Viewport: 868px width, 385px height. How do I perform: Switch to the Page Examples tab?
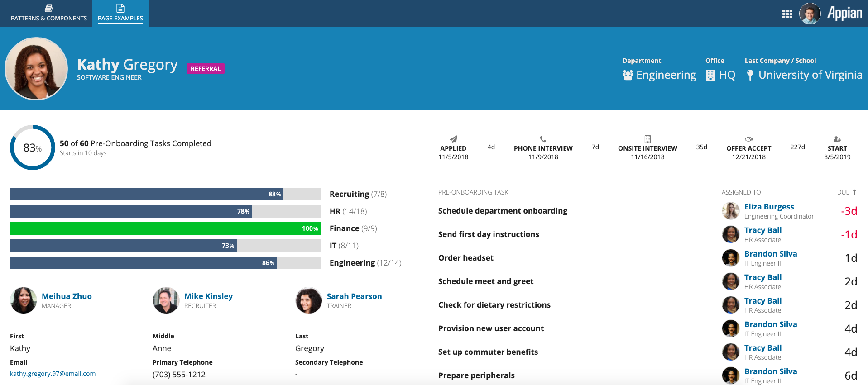[120, 14]
